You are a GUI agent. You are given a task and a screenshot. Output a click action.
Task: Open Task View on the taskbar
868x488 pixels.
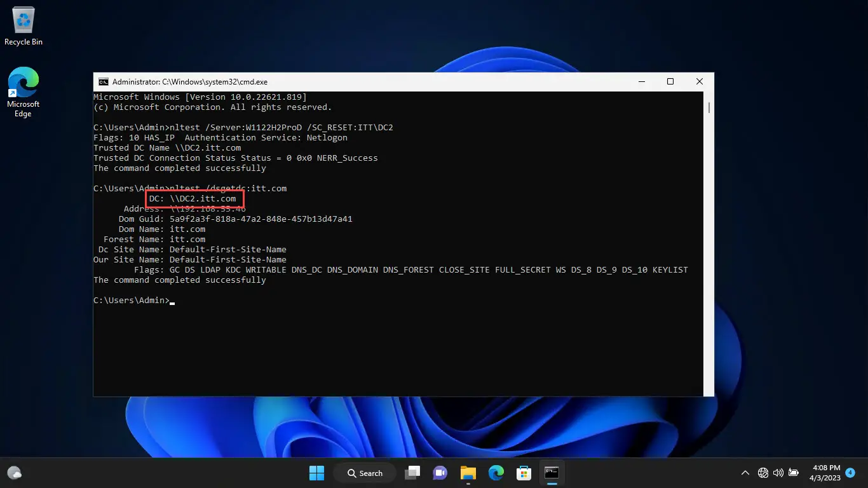pos(413,473)
